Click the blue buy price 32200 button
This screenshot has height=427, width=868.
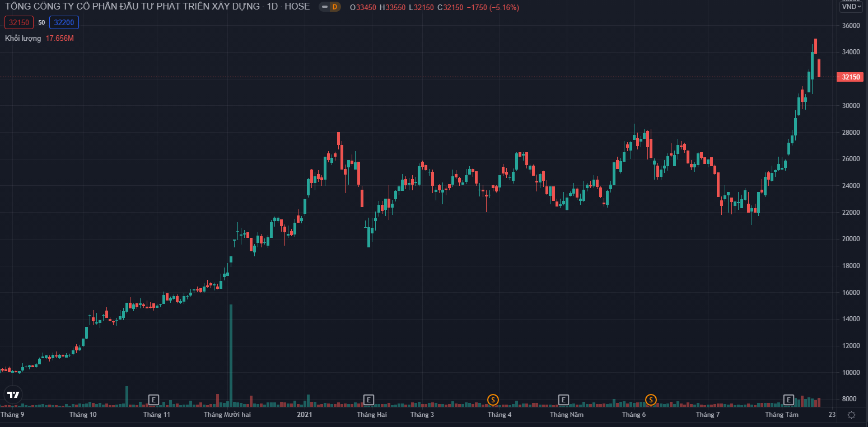(x=64, y=22)
